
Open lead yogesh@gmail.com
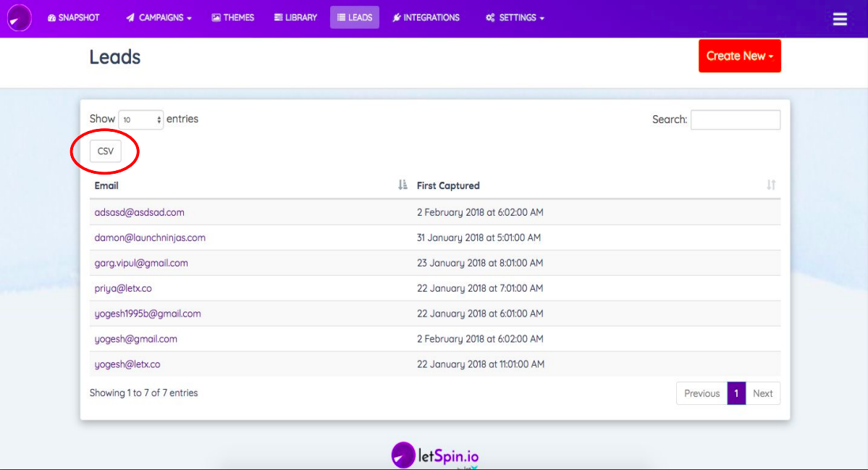click(x=135, y=339)
